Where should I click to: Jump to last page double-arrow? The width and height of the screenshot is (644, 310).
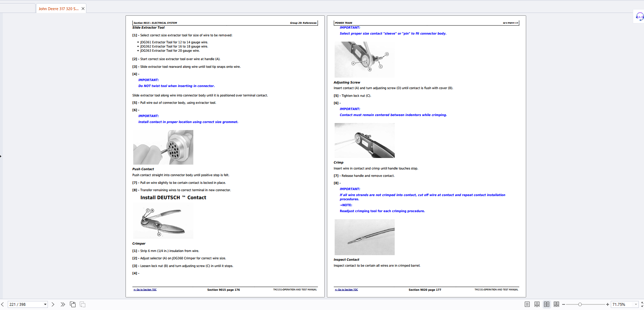[63, 304]
